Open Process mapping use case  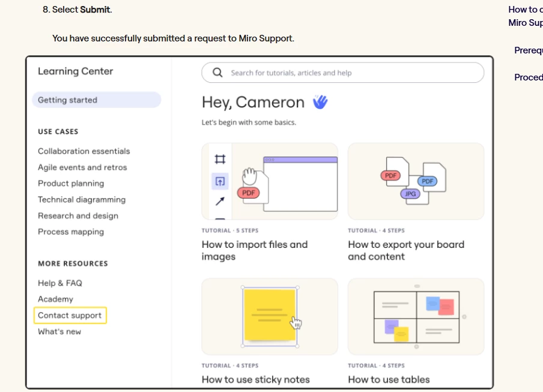(71, 232)
